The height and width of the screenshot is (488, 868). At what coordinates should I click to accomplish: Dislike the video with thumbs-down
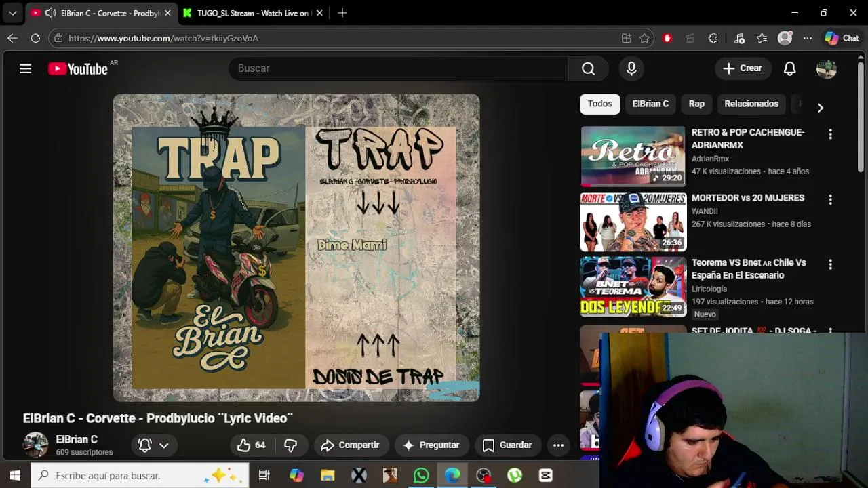[290, 445]
